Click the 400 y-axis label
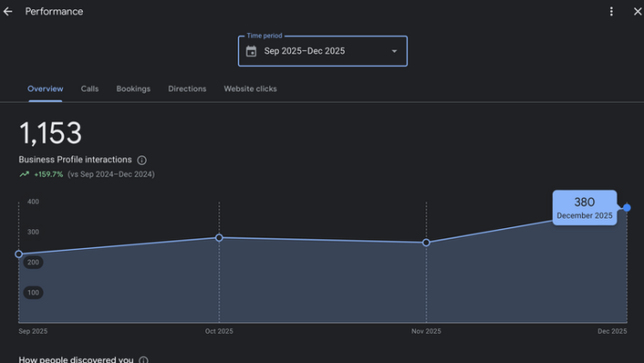 pyautogui.click(x=33, y=202)
